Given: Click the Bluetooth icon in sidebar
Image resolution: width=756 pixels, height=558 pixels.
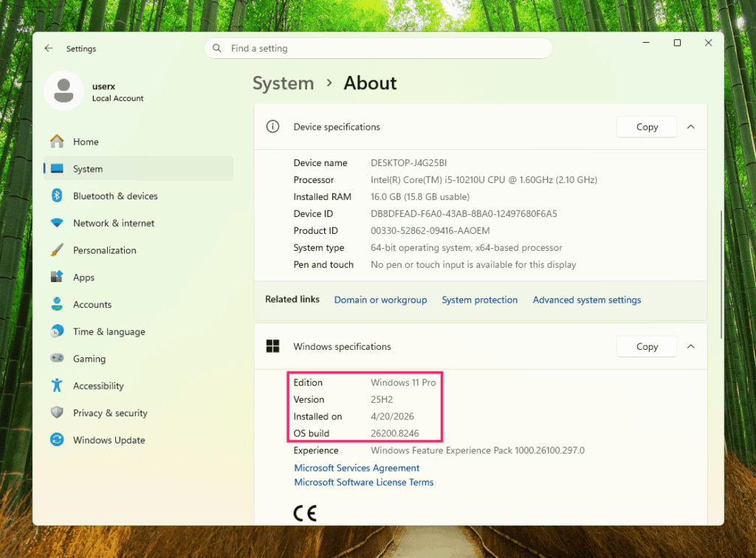Looking at the screenshot, I should pyautogui.click(x=57, y=196).
